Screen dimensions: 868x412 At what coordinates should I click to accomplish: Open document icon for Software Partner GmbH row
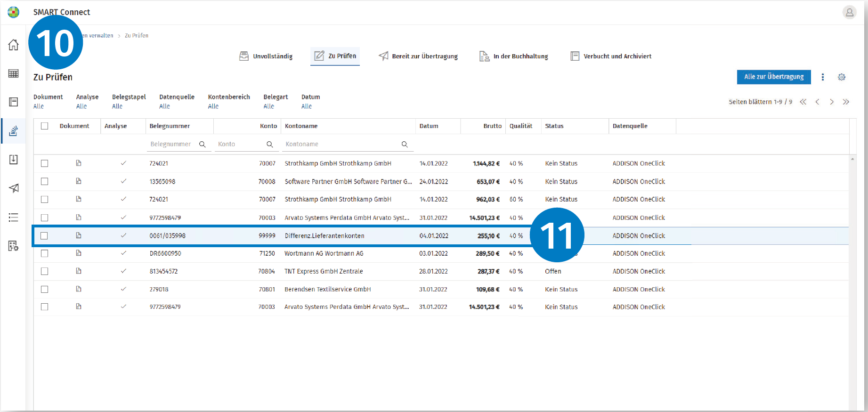pyautogui.click(x=79, y=181)
